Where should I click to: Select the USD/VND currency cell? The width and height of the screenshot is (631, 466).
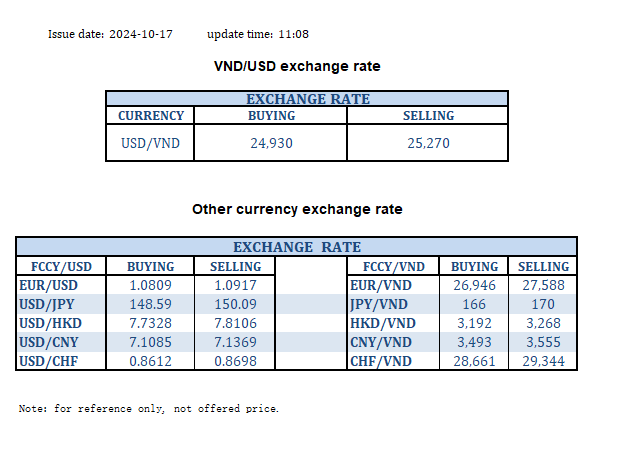click(150, 143)
